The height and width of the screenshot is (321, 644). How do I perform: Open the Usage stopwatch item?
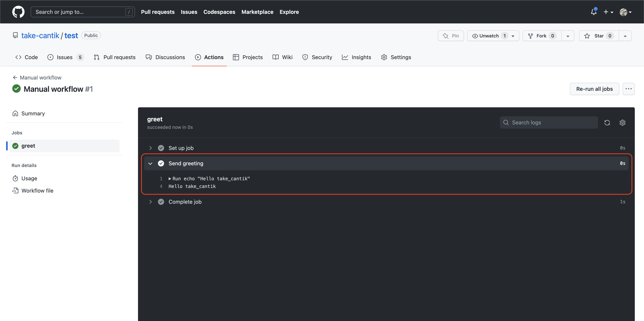click(29, 178)
